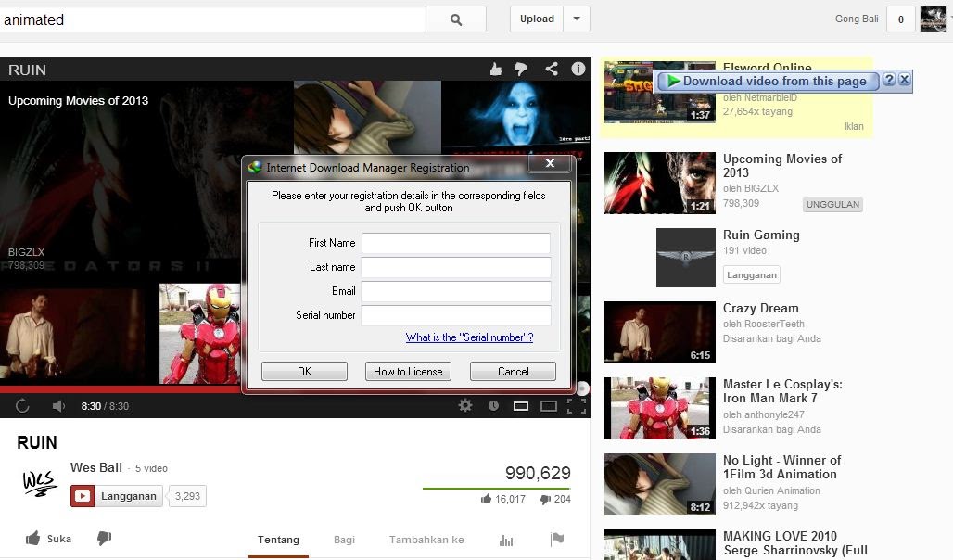Subscribe to Wes Ball with Langganan
The image size is (953, 560).
[116, 496]
